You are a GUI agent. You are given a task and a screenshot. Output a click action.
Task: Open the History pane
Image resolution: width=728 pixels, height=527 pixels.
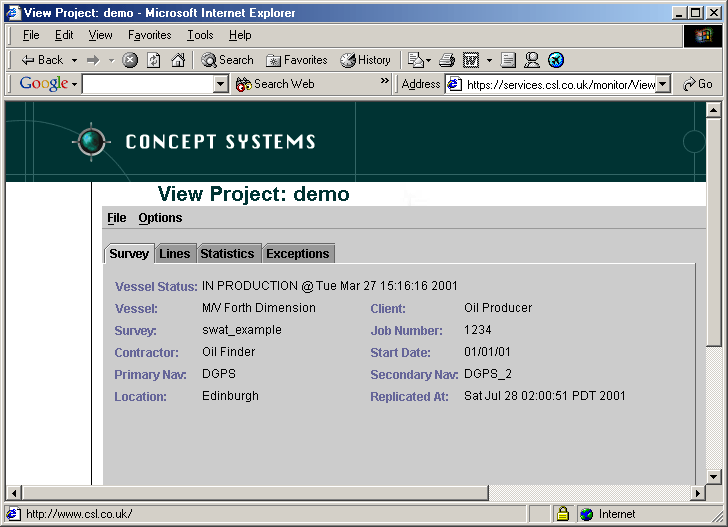[x=365, y=60]
